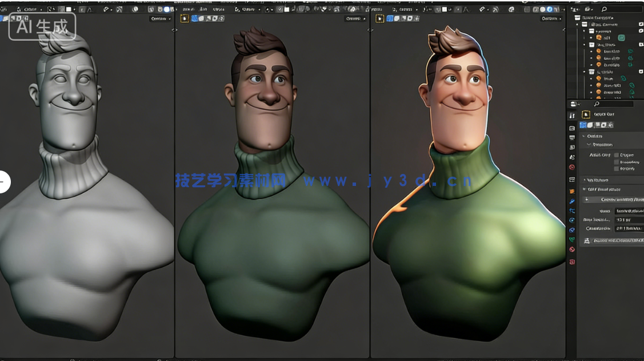Open the Render Properties camera icon

tap(572, 128)
